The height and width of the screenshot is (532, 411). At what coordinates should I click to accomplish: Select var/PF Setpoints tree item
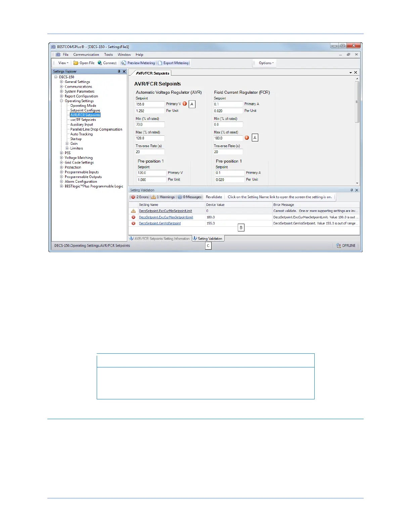click(x=83, y=120)
